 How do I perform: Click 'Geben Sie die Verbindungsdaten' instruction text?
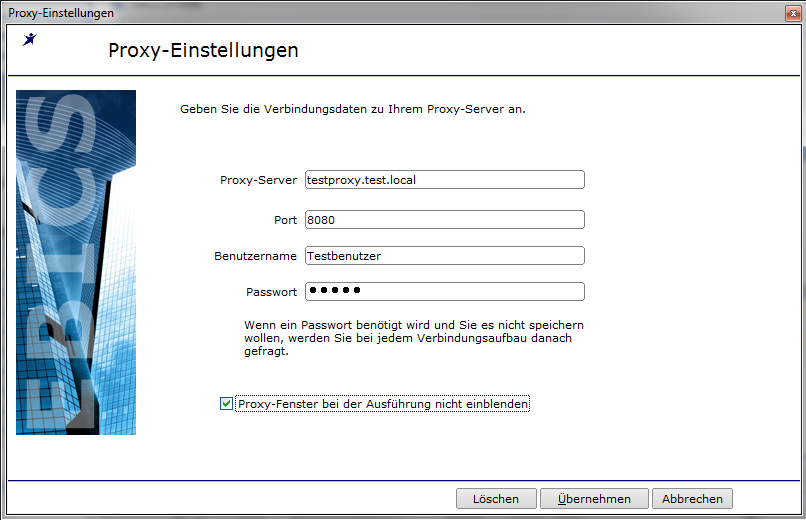pyautogui.click(x=353, y=109)
